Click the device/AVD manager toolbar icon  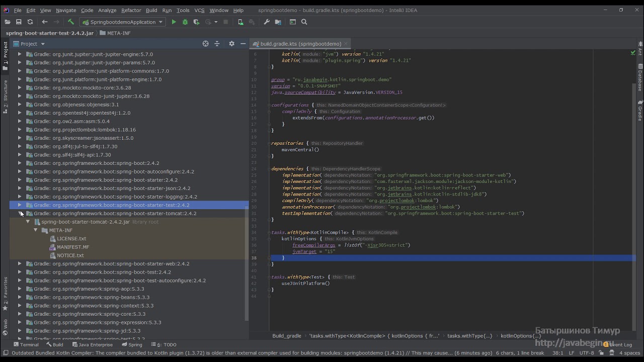click(240, 22)
